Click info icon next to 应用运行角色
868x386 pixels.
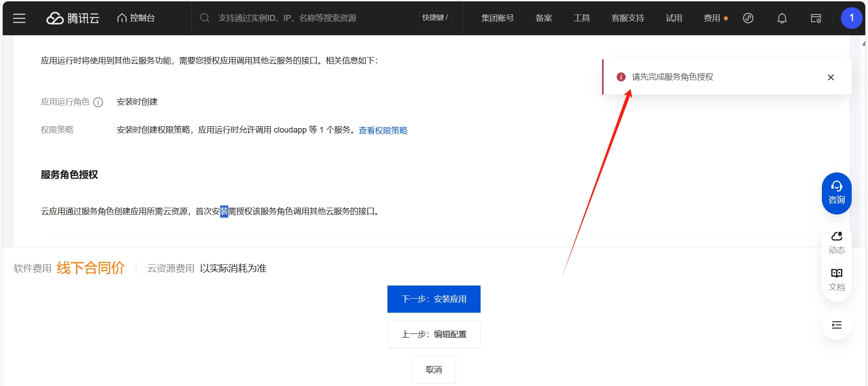(98, 102)
